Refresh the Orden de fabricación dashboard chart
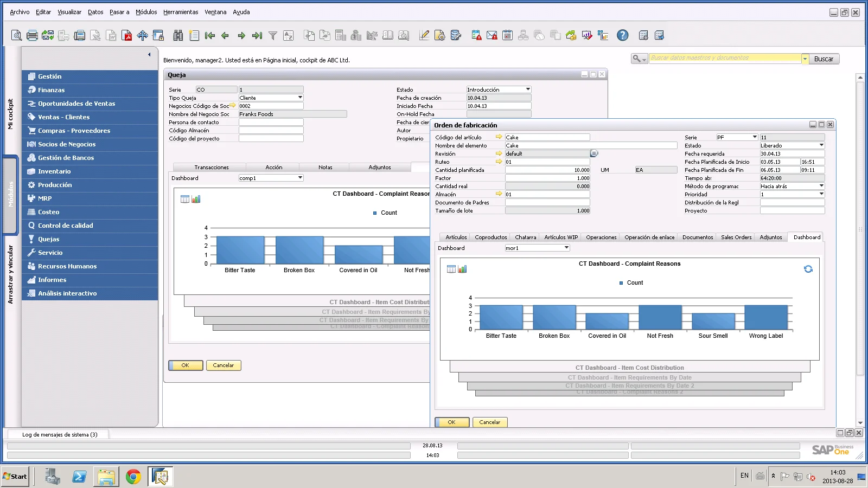This screenshot has height=488, width=868. pyautogui.click(x=808, y=269)
